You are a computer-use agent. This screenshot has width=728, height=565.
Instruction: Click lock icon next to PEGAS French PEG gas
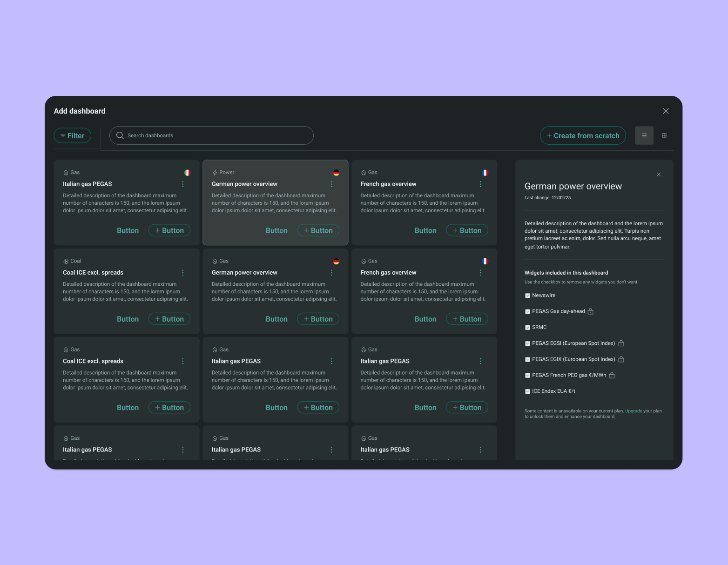(612, 375)
